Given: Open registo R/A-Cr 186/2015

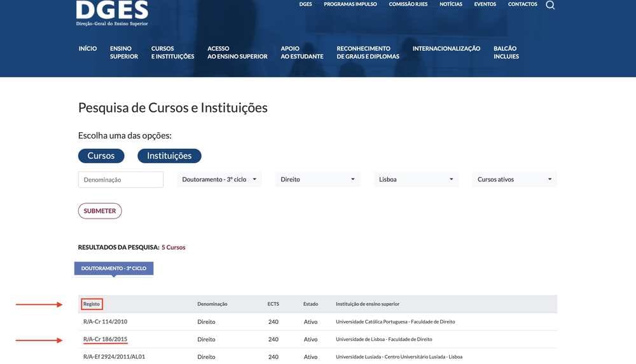Looking at the screenshot, I should click(x=106, y=339).
